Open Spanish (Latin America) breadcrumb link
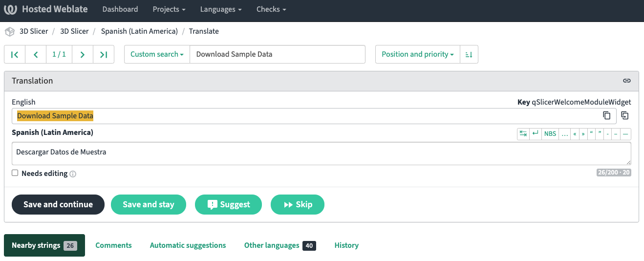Image resolution: width=644 pixels, height=261 pixels. [139, 31]
